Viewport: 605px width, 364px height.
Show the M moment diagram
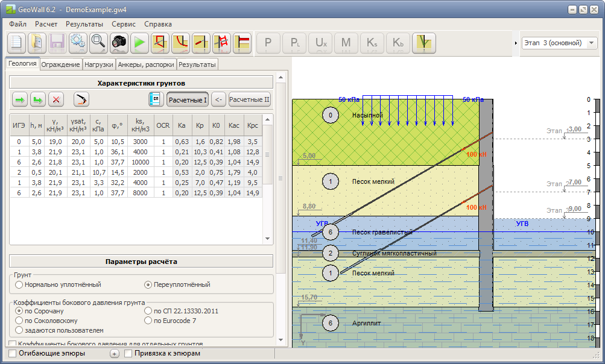(346, 42)
